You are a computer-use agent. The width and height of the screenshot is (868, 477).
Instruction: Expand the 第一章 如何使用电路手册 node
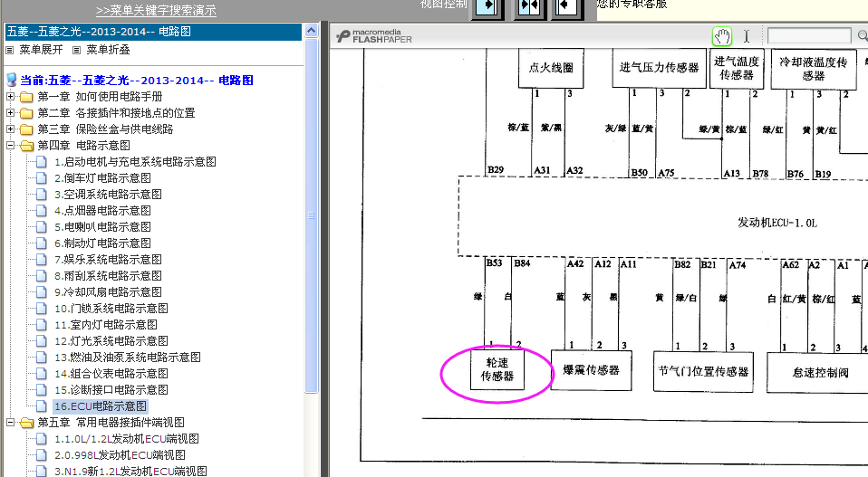(10, 97)
